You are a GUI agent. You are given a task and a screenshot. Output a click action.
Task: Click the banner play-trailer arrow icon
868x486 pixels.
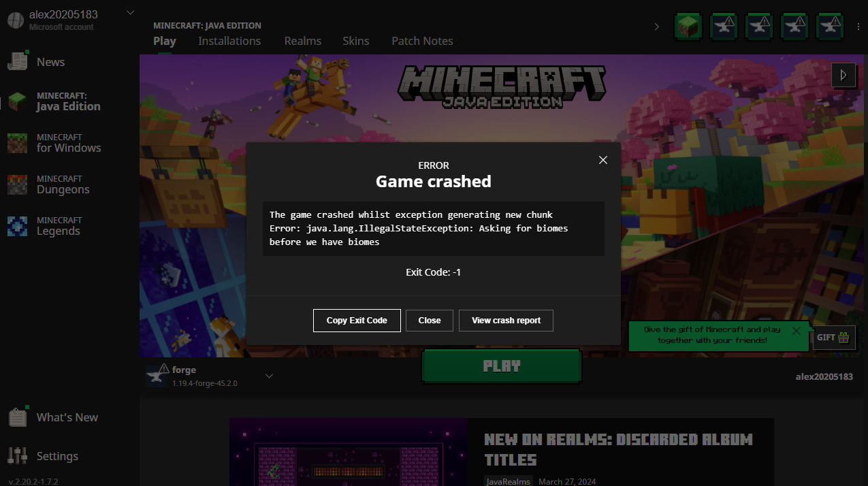[x=843, y=75]
